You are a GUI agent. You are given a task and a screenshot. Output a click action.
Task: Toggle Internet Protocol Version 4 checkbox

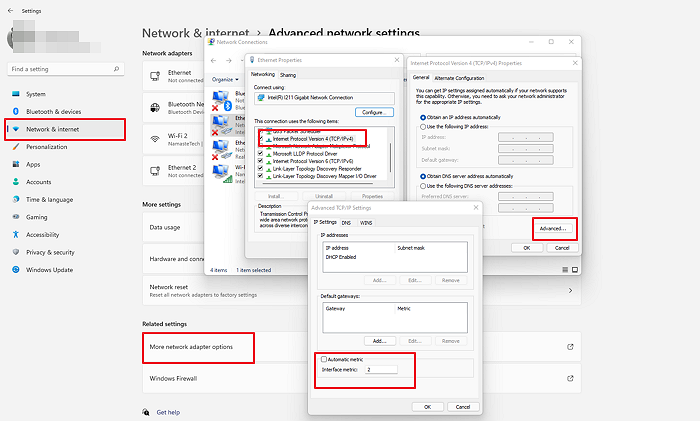click(260, 139)
